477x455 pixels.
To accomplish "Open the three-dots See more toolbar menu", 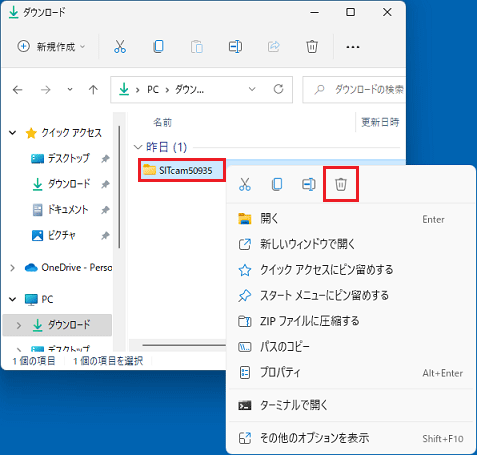I will click(x=353, y=47).
